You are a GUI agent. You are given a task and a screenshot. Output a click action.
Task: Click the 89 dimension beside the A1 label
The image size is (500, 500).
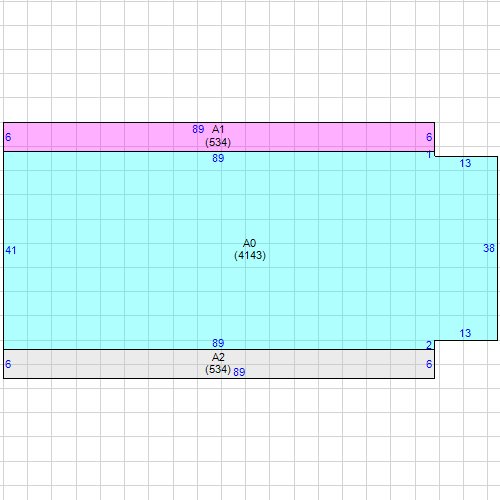click(198, 129)
